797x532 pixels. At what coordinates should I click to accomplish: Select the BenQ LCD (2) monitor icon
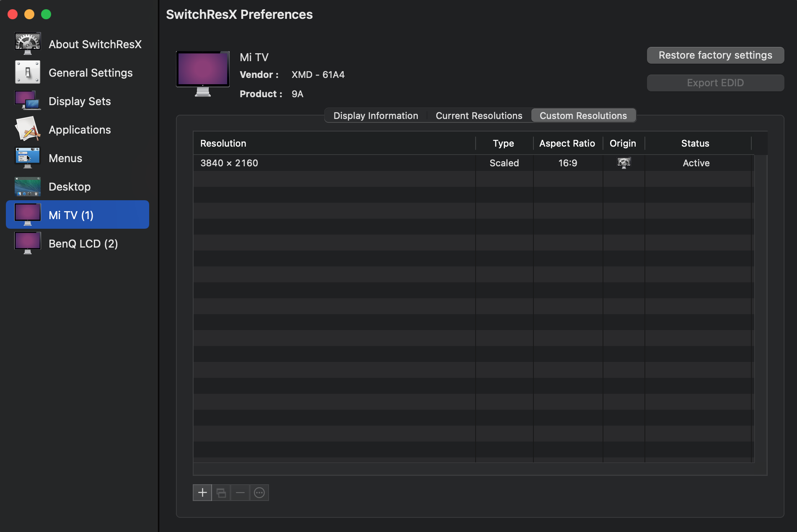tap(28, 243)
